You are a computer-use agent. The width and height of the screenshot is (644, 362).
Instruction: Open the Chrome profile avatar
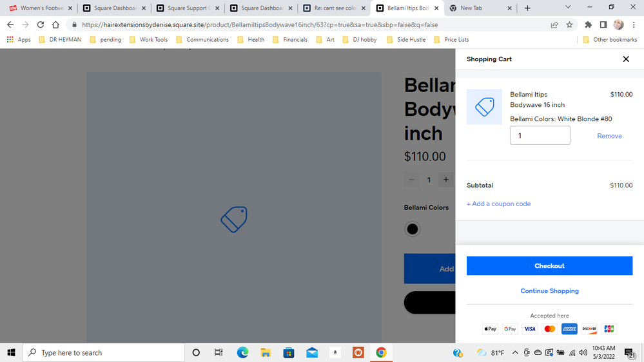click(618, 24)
